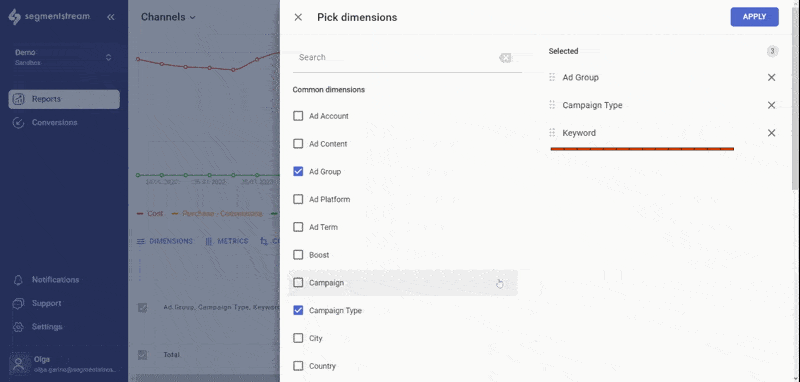Open Settings in the sidebar
This screenshot has height=382, width=800.
[x=47, y=326]
